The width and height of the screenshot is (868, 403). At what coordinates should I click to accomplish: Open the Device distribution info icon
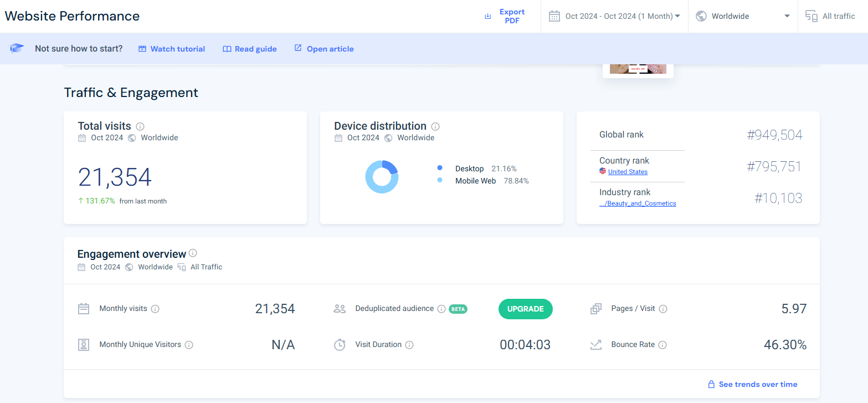coord(435,126)
